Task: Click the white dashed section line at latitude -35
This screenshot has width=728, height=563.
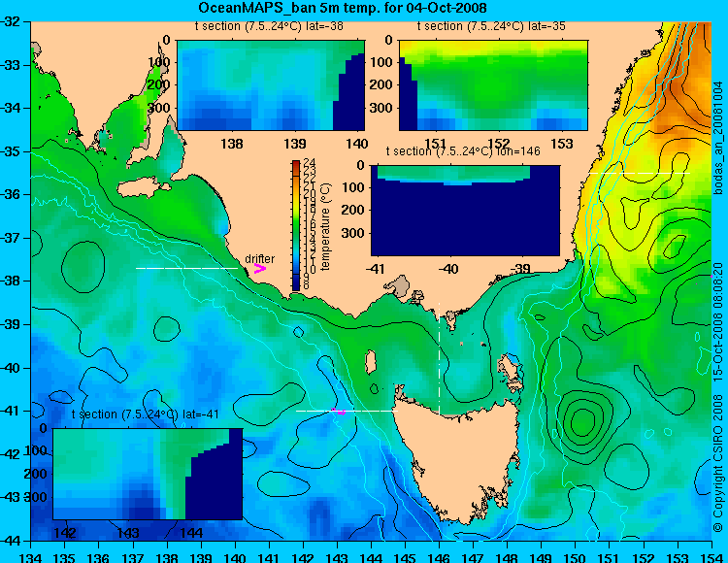Action: coord(640,173)
